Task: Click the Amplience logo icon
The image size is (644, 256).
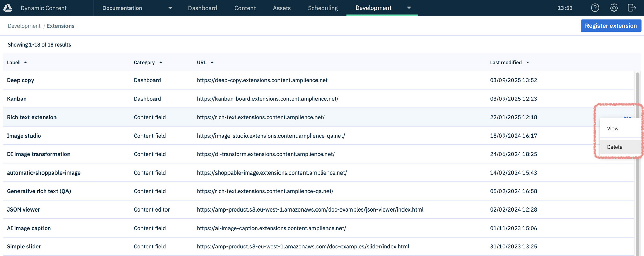Action: pos(8,8)
